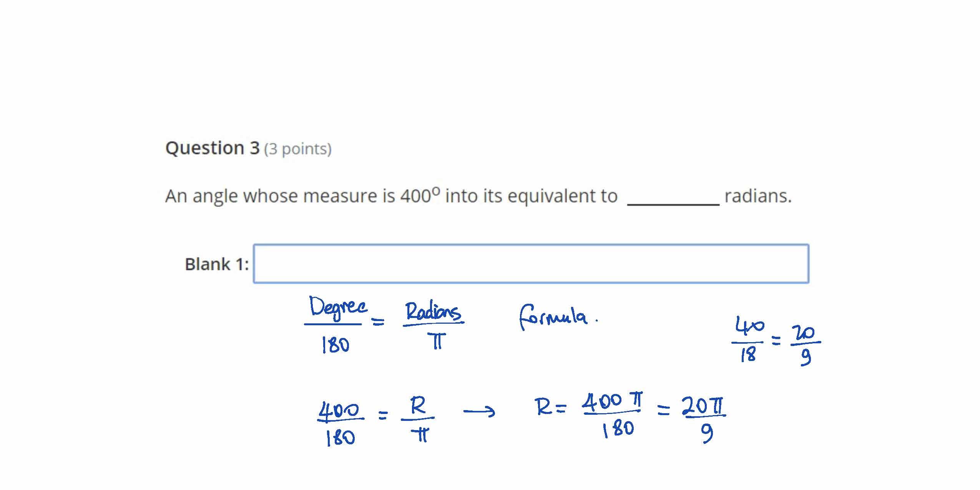Click the handwritten 20 over 9 fraction

(x=806, y=344)
